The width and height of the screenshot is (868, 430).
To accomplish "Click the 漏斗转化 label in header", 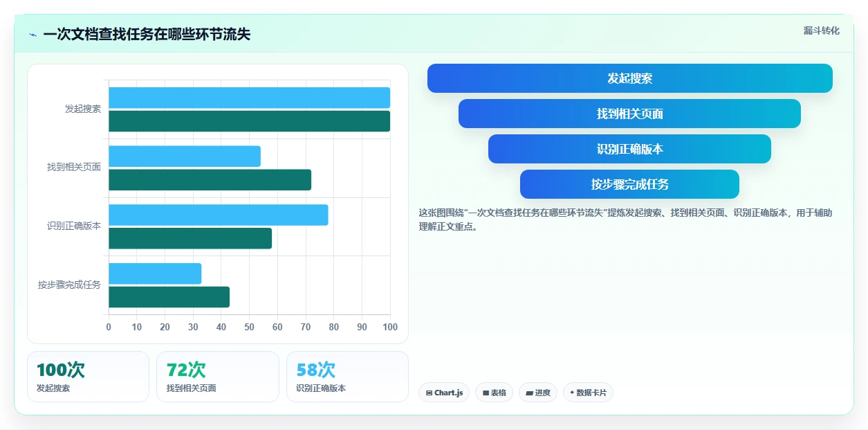I will (821, 30).
